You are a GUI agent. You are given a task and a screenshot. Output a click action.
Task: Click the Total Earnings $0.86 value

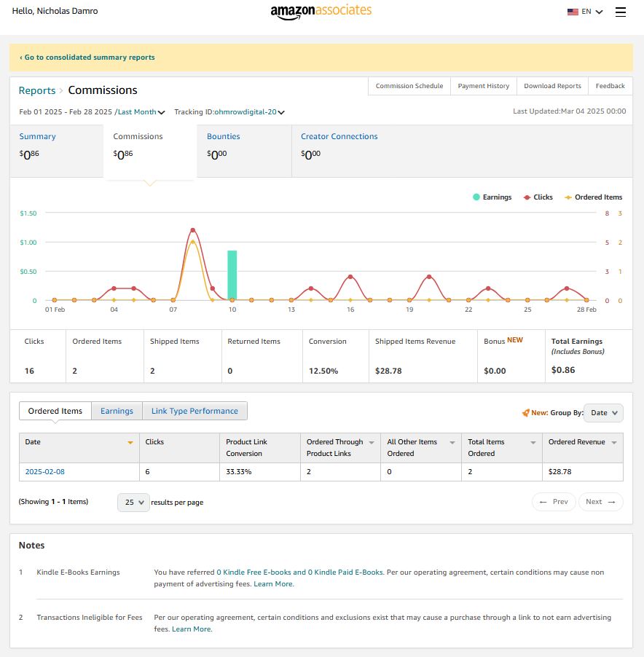(563, 370)
